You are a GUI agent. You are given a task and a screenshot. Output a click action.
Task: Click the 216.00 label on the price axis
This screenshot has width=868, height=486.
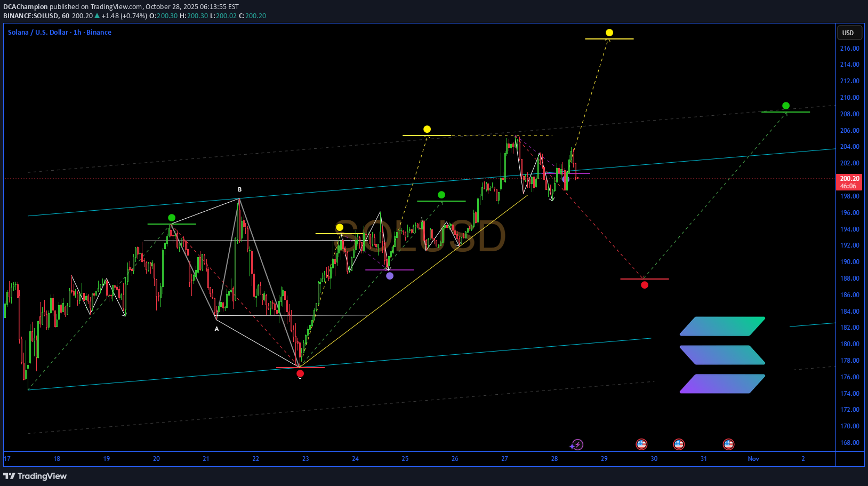[x=849, y=49]
